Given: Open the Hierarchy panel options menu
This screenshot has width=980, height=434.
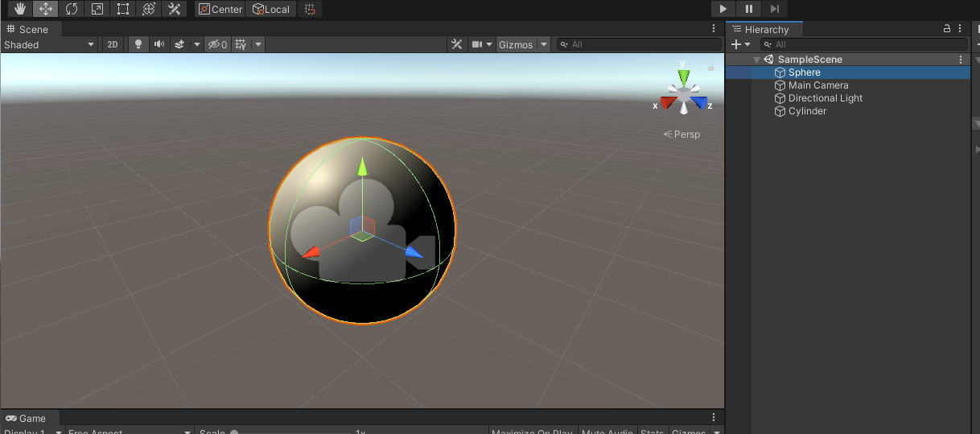Looking at the screenshot, I should pos(961,29).
